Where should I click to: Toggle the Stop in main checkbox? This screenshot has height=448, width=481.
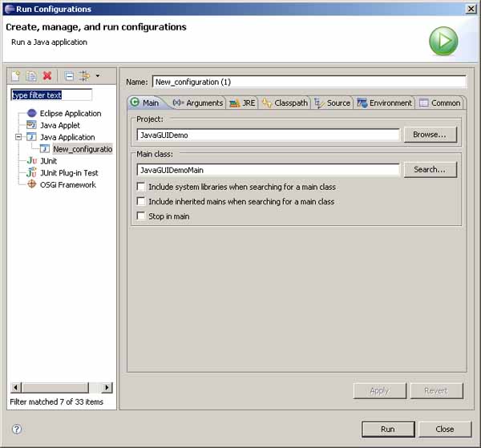click(141, 216)
